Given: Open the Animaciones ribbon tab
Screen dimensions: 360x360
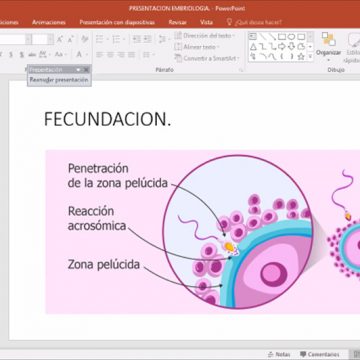Looking at the screenshot, I should pyautogui.click(x=49, y=22).
